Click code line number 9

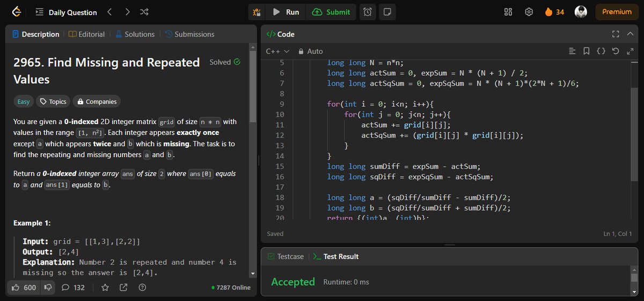[282, 104]
